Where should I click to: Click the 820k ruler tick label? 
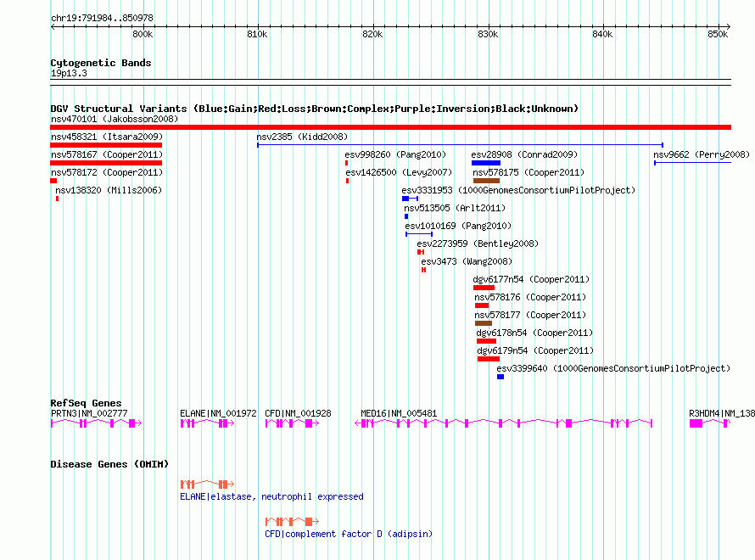pyautogui.click(x=372, y=34)
